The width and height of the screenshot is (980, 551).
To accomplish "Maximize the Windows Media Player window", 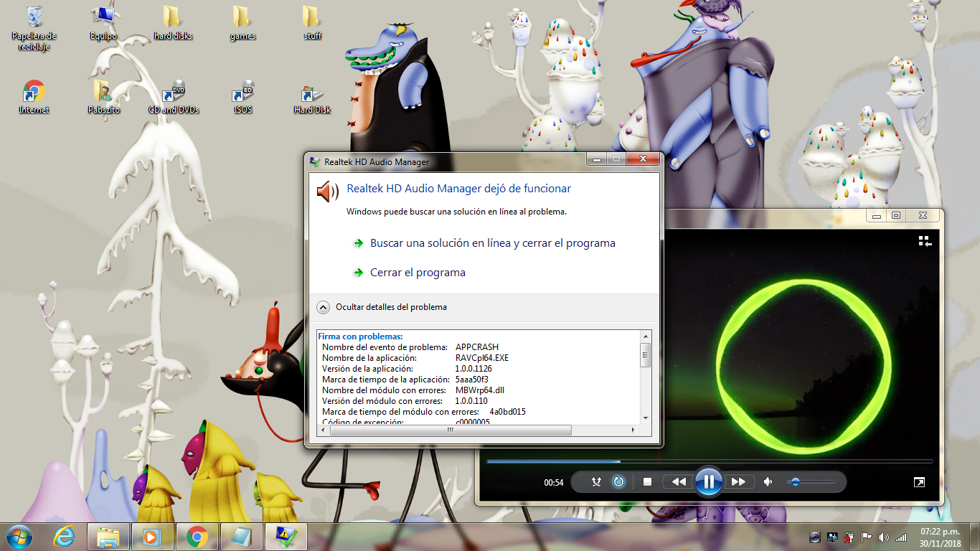I will pyautogui.click(x=895, y=215).
